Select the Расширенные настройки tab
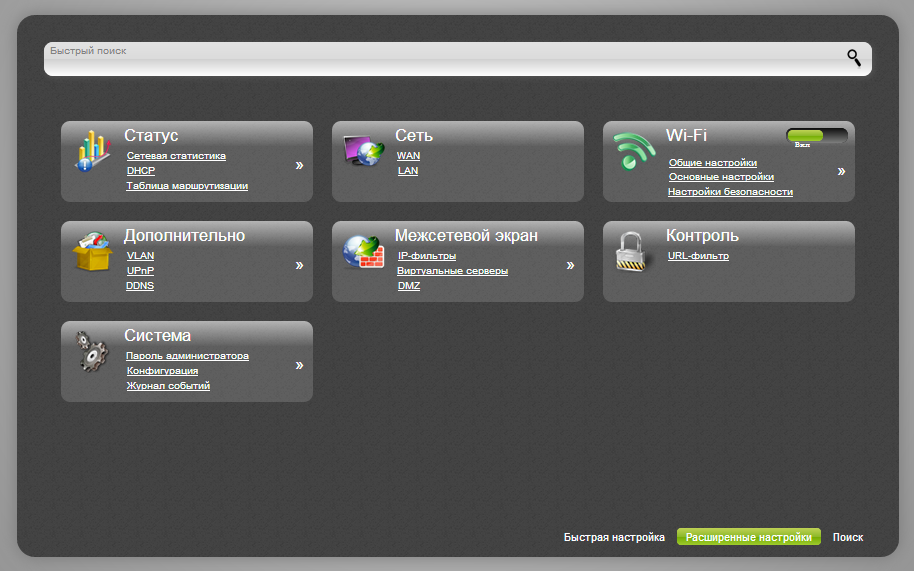Image resolution: width=914 pixels, height=571 pixels. [748, 537]
